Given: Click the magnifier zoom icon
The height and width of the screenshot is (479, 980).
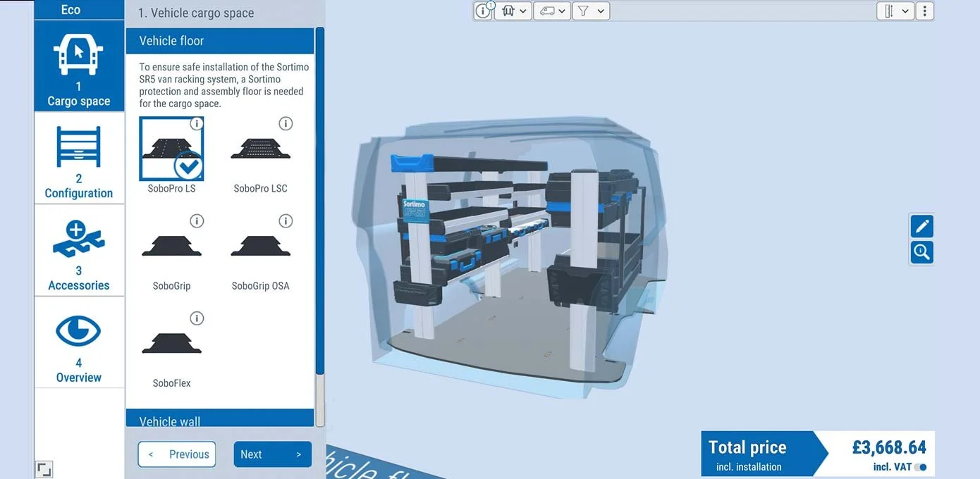Looking at the screenshot, I should (x=922, y=252).
